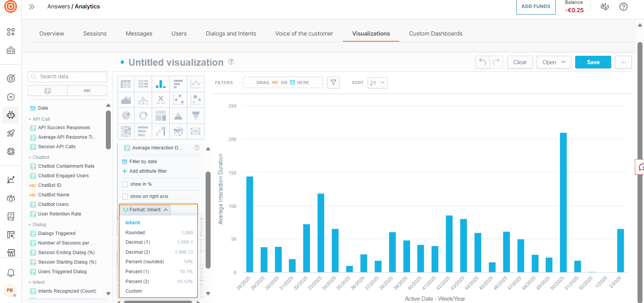The width and height of the screenshot is (644, 303).
Task: Switch to the scatter plot visualization
Action: pyautogui.click(x=178, y=100)
